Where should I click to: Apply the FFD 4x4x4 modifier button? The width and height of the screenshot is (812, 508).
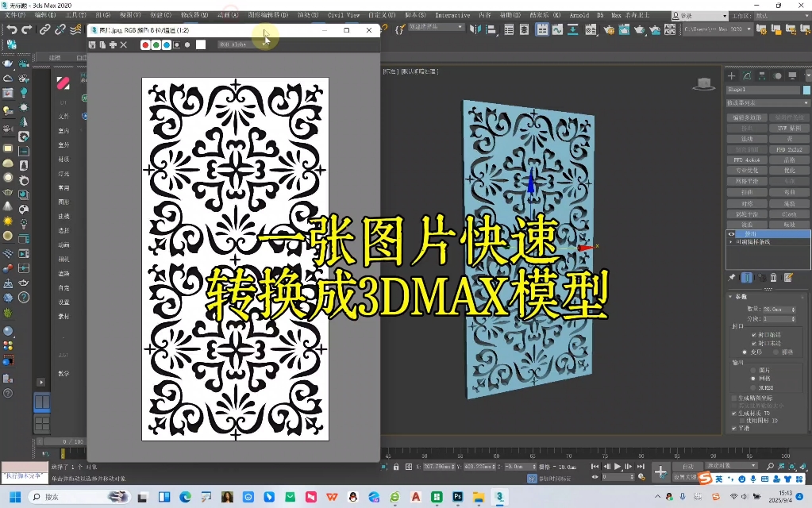tap(746, 159)
